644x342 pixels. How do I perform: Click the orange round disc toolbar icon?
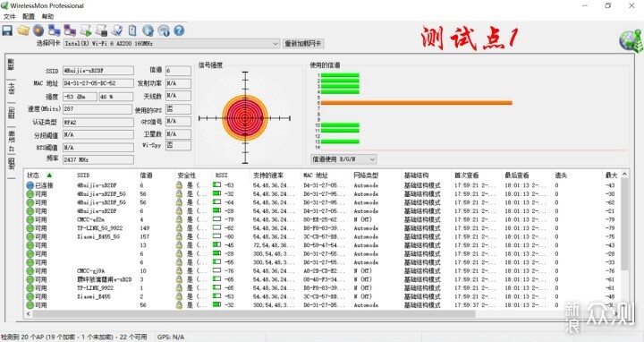pos(38,30)
